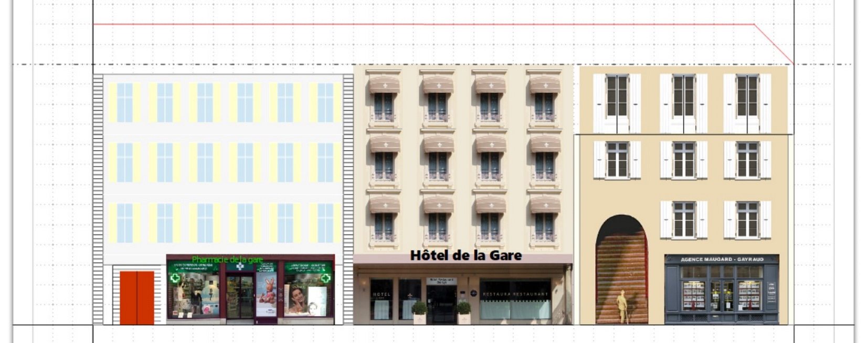Select the 'Hôtel de la Gare' title text
This screenshot has width=868, height=343.
tap(465, 256)
